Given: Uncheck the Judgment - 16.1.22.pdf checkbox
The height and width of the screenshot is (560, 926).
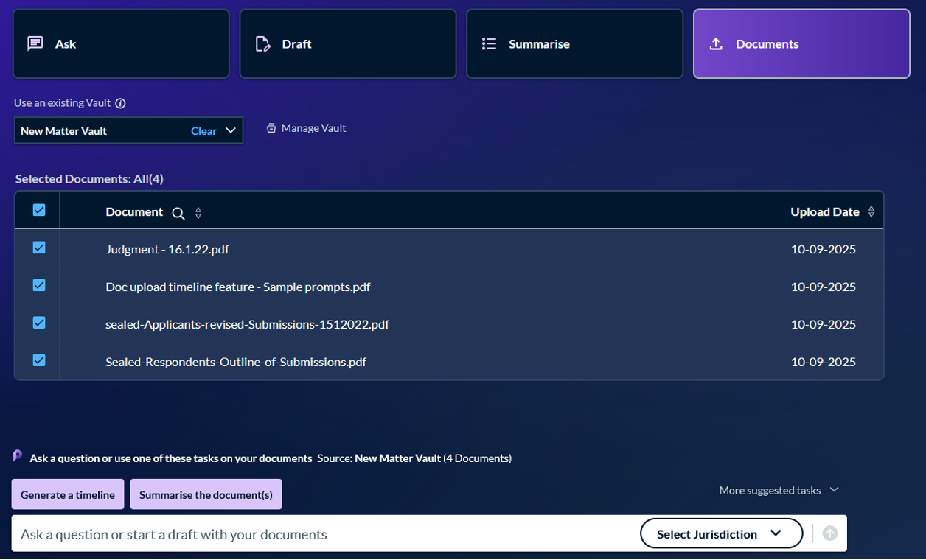Looking at the screenshot, I should point(39,248).
